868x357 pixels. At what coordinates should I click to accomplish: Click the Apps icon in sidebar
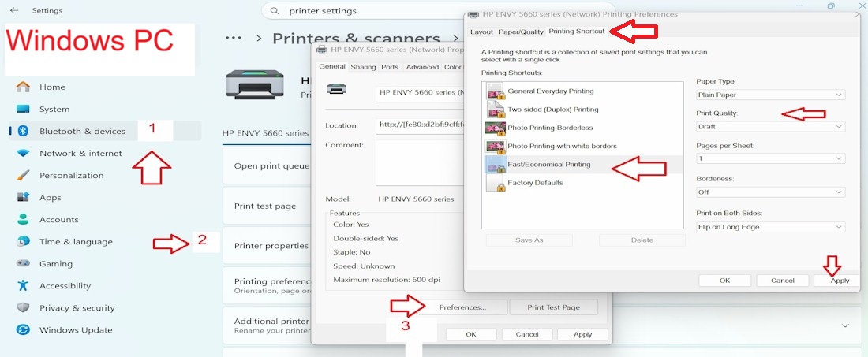23,197
